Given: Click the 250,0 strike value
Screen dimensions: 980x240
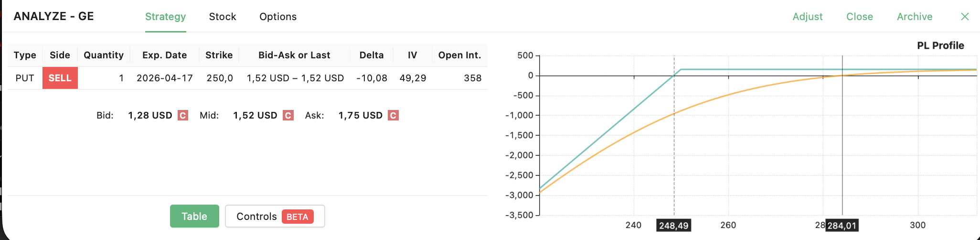Looking at the screenshot, I should pos(220,78).
